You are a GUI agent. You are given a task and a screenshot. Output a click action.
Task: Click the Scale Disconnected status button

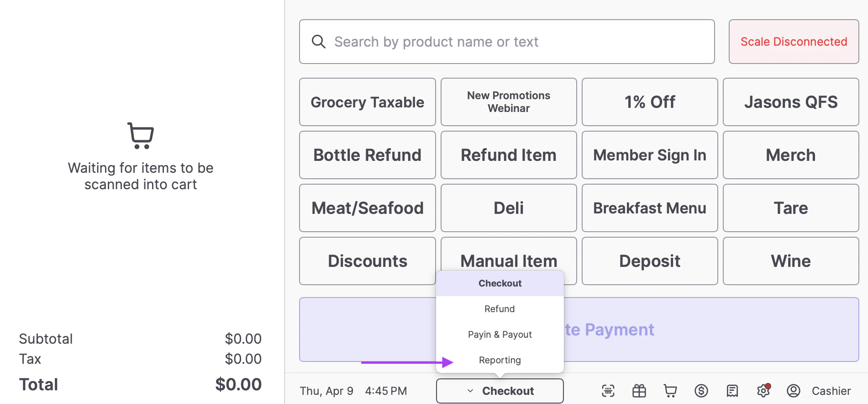point(794,42)
